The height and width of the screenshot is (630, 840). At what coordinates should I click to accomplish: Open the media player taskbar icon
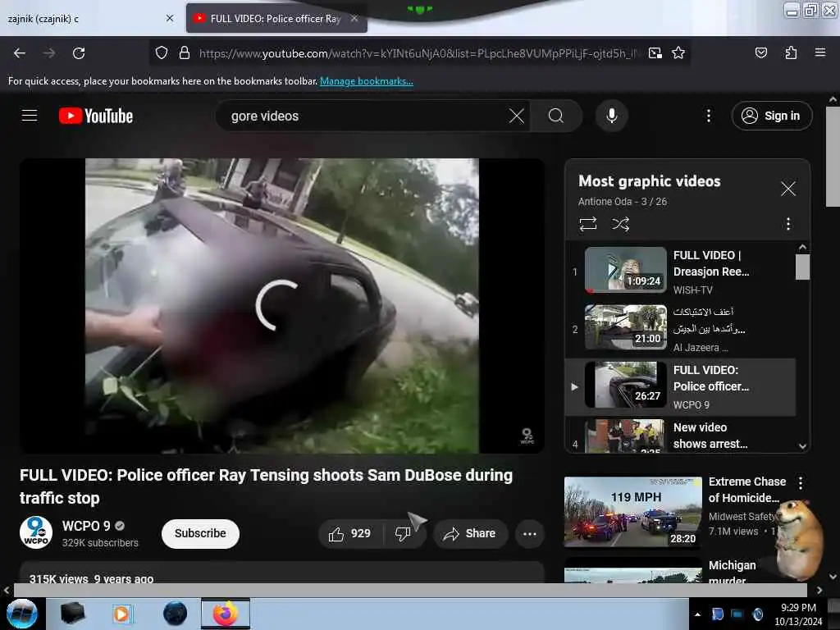click(x=121, y=614)
